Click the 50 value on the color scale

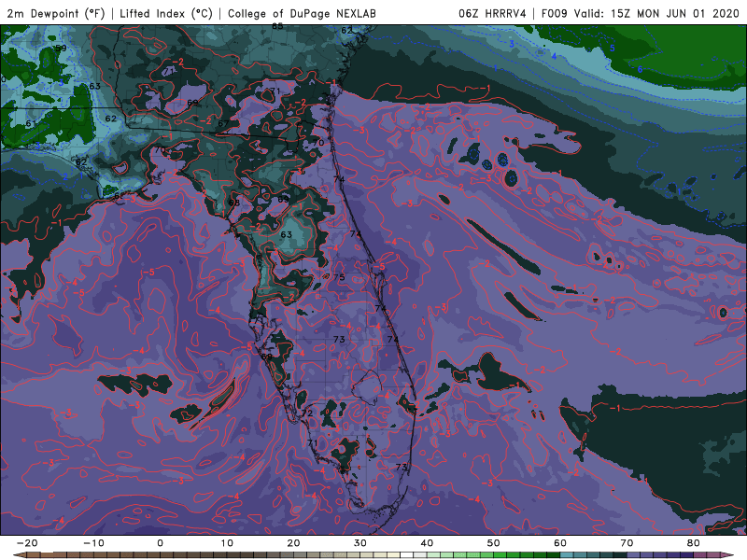[x=494, y=543]
